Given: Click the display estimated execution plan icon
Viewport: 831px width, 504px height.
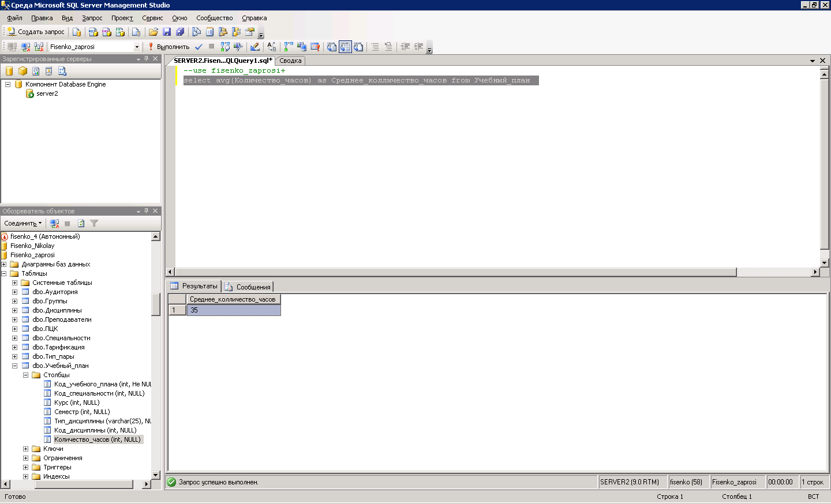Looking at the screenshot, I should [225, 47].
